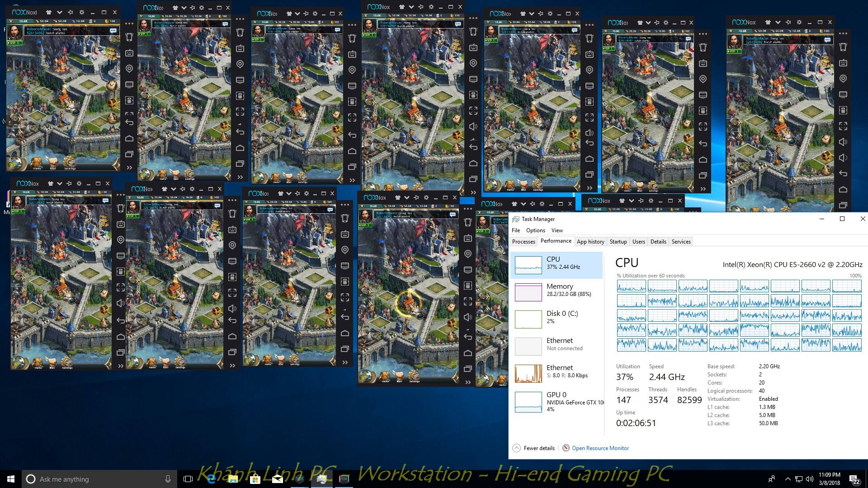Open skin themes icon in top-left Nox window

click(49, 12)
